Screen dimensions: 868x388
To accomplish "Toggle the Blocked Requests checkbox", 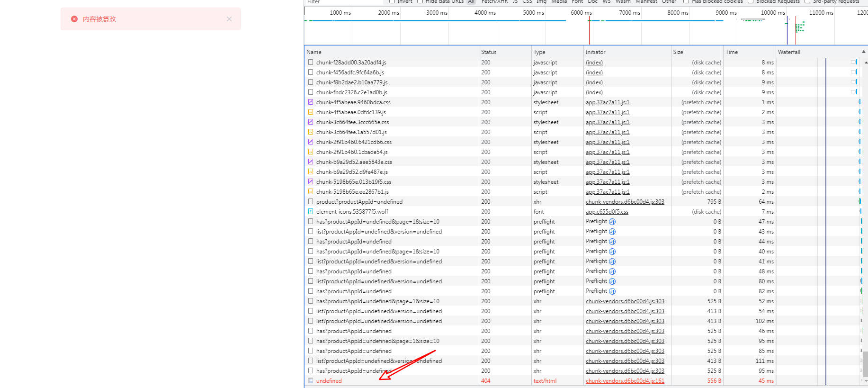I will point(751,1).
